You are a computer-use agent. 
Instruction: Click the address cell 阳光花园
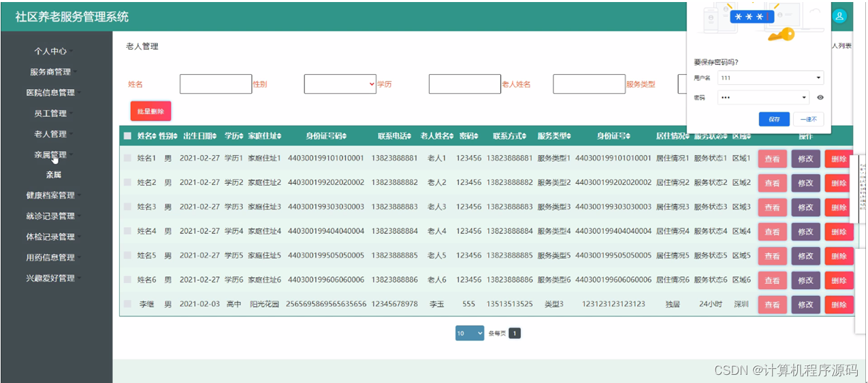pyautogui.click(x=264, y=304)
